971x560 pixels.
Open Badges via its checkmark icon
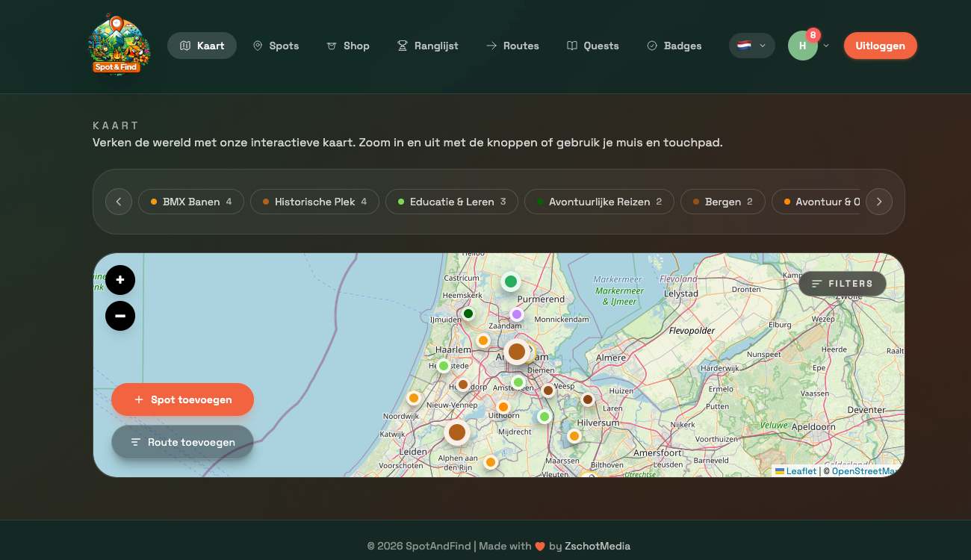point(652,46)
